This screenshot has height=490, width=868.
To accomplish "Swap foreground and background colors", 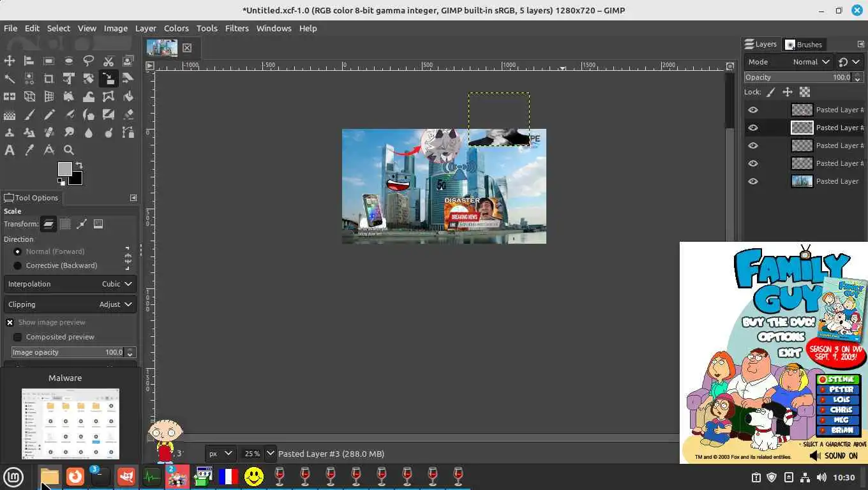I will point(79,166).
